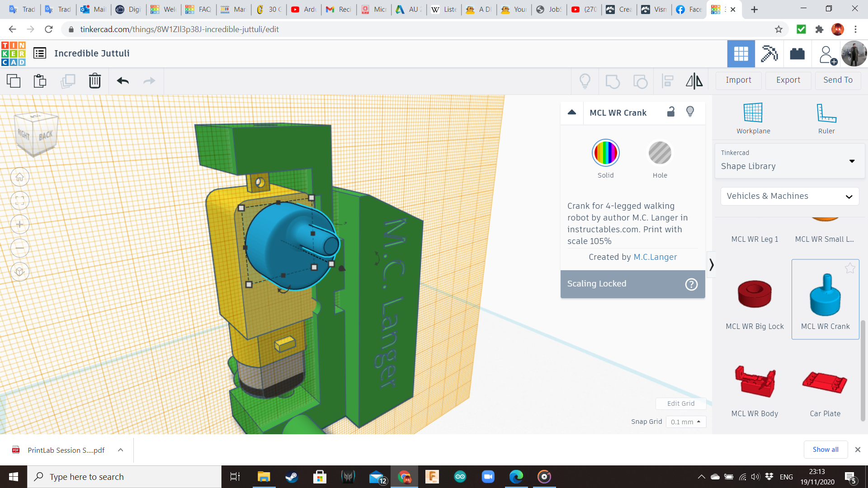
Task: Open the M.C.Langer creator link
Action: 655,257
